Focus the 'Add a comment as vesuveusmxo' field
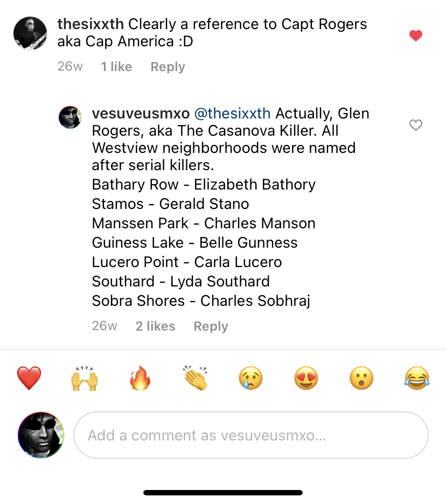This screenshot has width=446, height=504. 250,435
